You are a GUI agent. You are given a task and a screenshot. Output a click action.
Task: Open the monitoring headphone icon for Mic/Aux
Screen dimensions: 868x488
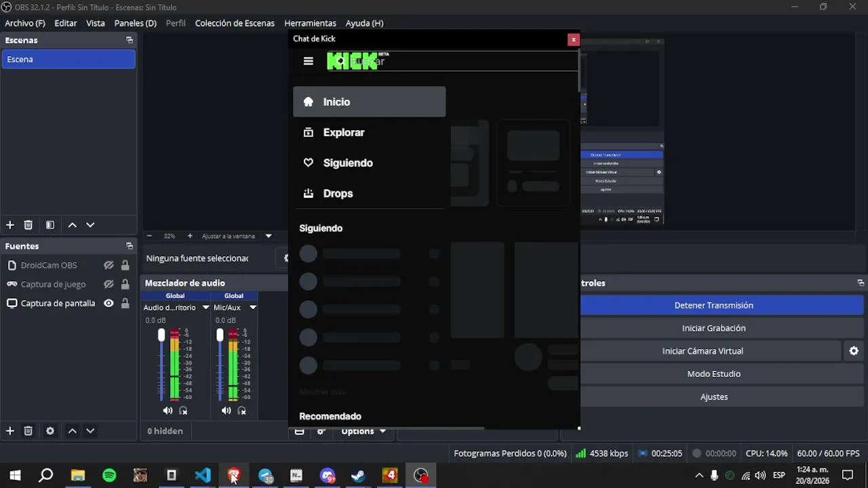click(242, 411)
